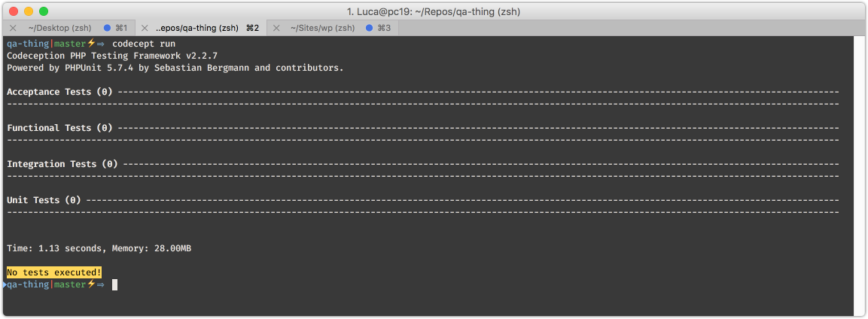Close the ~/Desktop tab with its X icon

(14, 28)
